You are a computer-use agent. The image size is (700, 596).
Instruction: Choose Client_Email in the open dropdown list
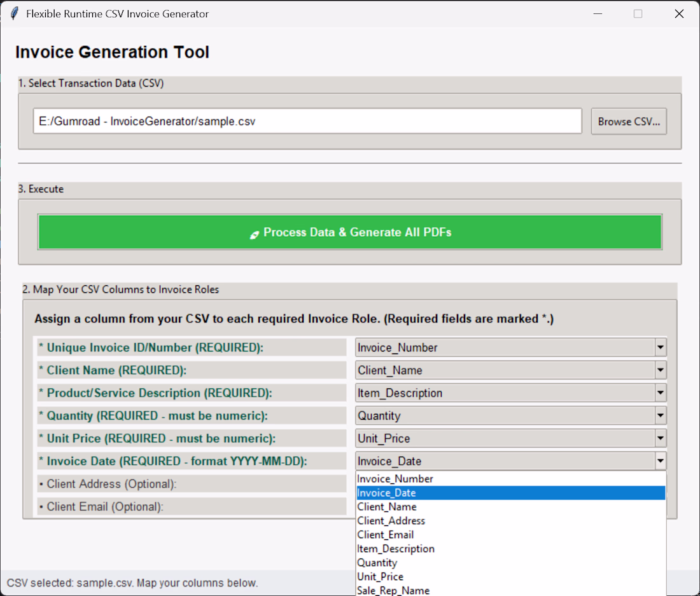pyautogui.click(x=511, y=535)
